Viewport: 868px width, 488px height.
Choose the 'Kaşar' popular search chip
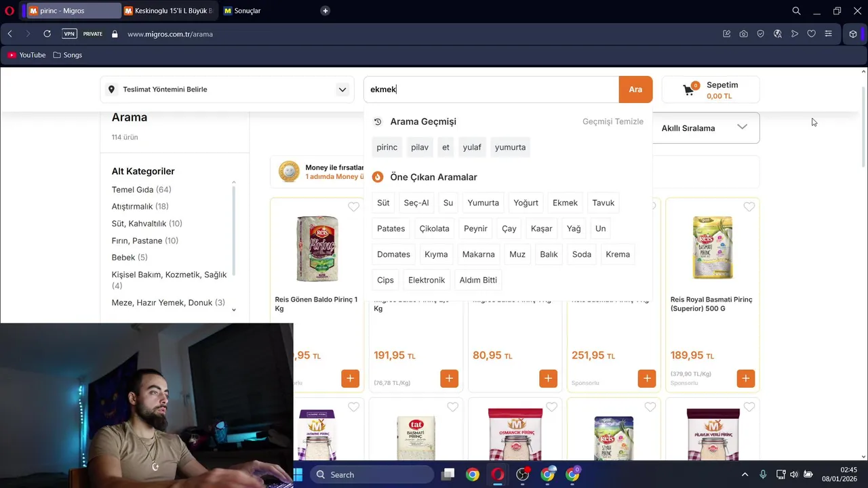click(541, 228)
